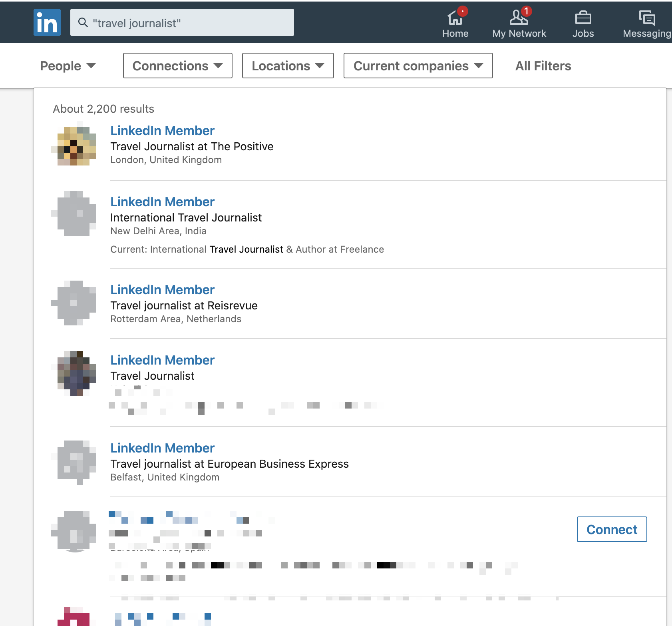
Task: Click "Travel journalist at European Business Express" headline
Action: coord(229,464)
